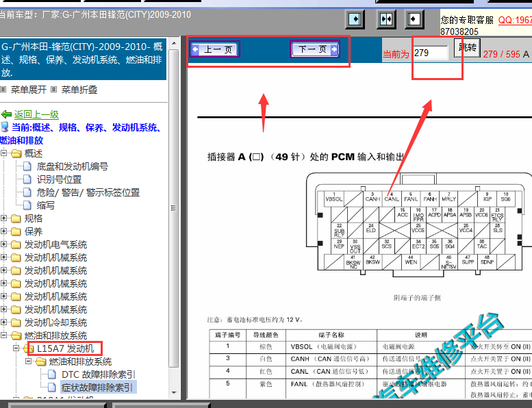Image resolution: width=532 pixels, height=408 pixels.
Task: Click the 规格 folder icon
Action: (x=16, y=218)
